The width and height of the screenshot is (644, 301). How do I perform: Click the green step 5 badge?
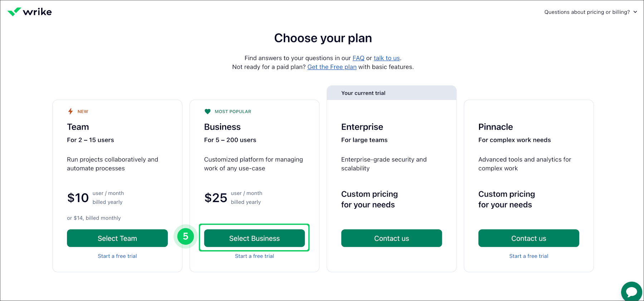coord(185,236)
